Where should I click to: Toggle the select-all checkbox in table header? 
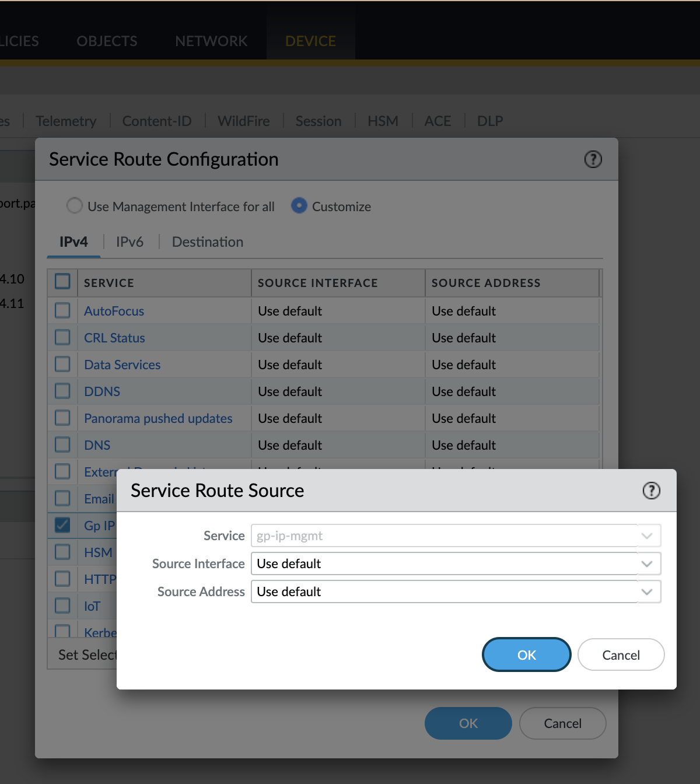point(62,282)
